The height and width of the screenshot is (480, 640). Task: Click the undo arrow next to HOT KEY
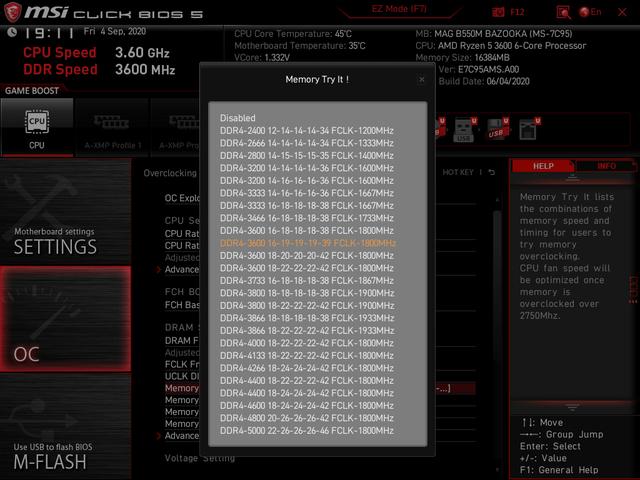click(x=492, y=172)
